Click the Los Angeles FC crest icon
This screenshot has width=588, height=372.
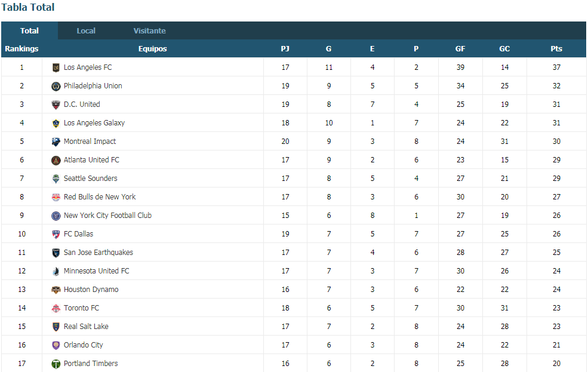point(56,67)
